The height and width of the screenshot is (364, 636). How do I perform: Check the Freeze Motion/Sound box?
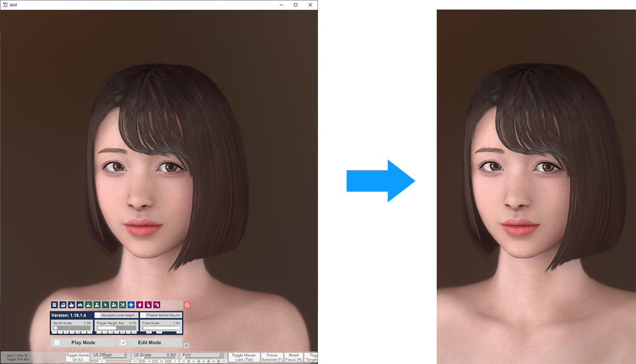[x=142, y=315]
